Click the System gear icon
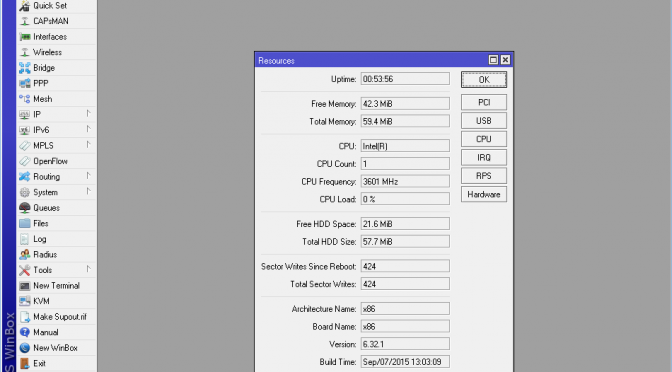This screenshot has width=672, height=372. 25,192
